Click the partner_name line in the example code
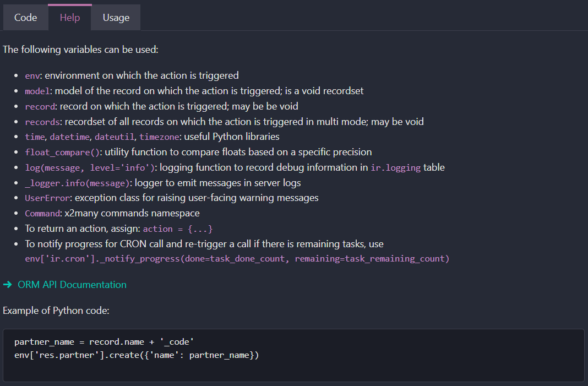Image resolution: width=588 pixels, height=386 pixels. click(104, 341)
